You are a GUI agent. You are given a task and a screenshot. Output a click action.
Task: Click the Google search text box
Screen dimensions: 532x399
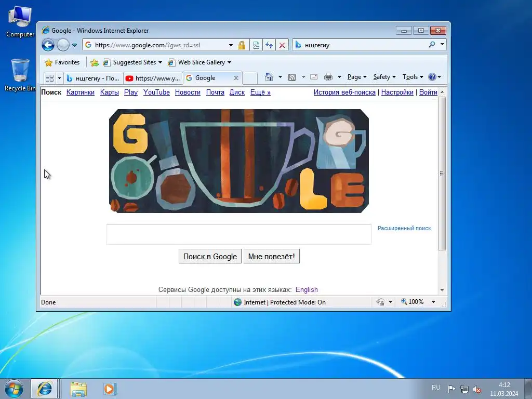239,234
